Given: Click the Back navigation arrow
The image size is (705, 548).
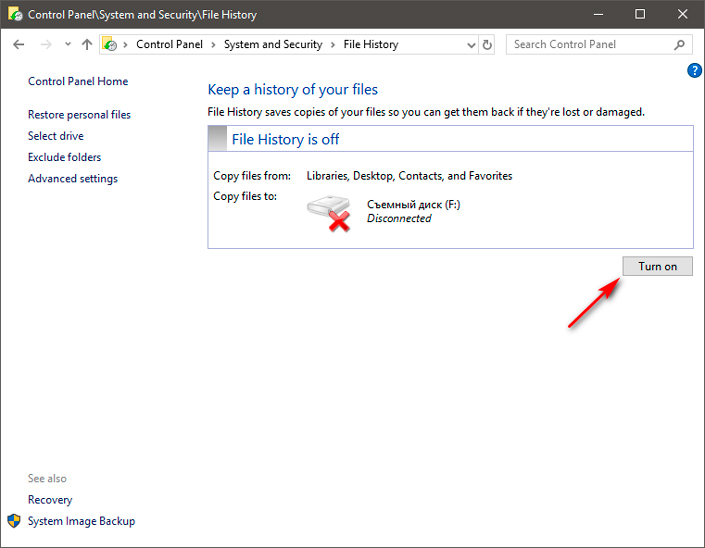Looking at the screenshot, I should tap(18, 45).
